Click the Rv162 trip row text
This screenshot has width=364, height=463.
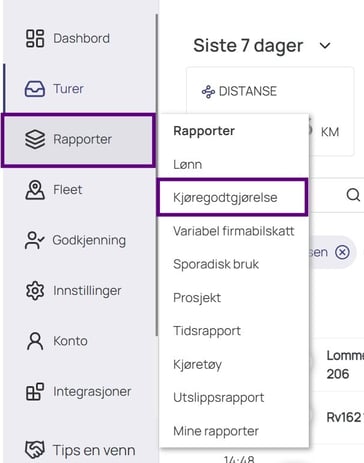click(345, 417)
